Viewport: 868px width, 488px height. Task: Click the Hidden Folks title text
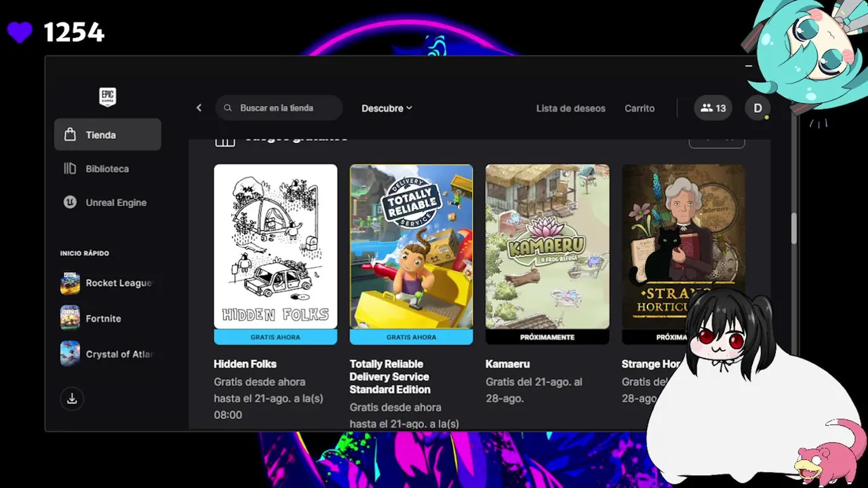[x=245, y=364]
